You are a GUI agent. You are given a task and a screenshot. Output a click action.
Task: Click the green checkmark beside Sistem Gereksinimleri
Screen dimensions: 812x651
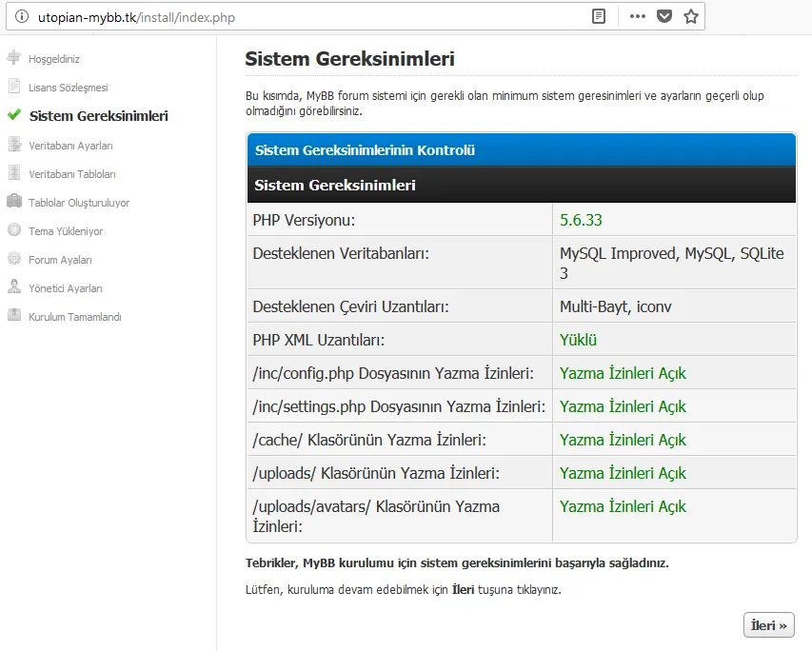coord(14,114)
